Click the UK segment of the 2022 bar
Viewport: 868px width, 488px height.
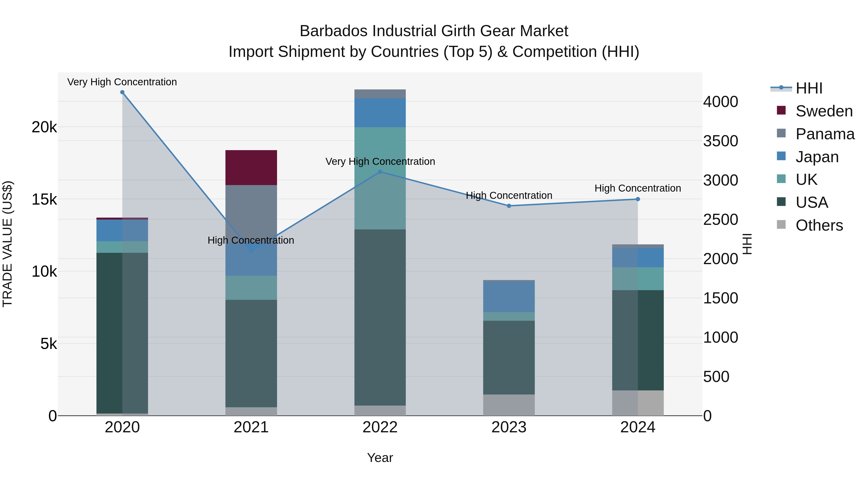click(x=380, y=179)
